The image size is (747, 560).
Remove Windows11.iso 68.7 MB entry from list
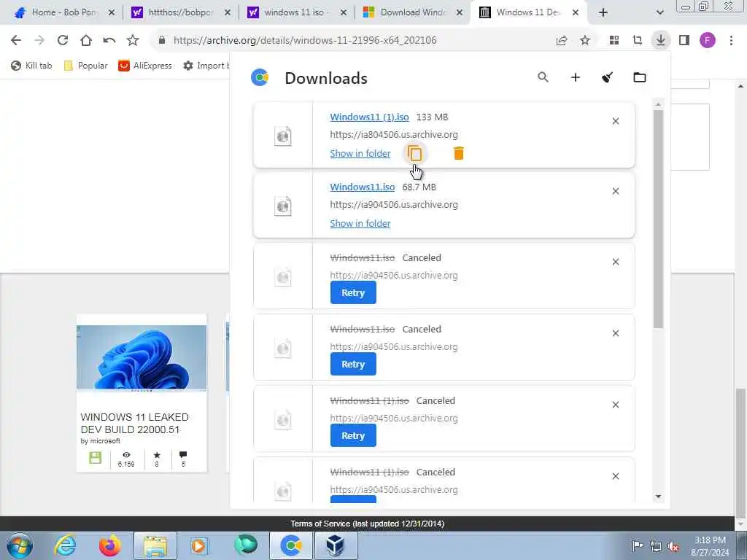pos(616,191)
